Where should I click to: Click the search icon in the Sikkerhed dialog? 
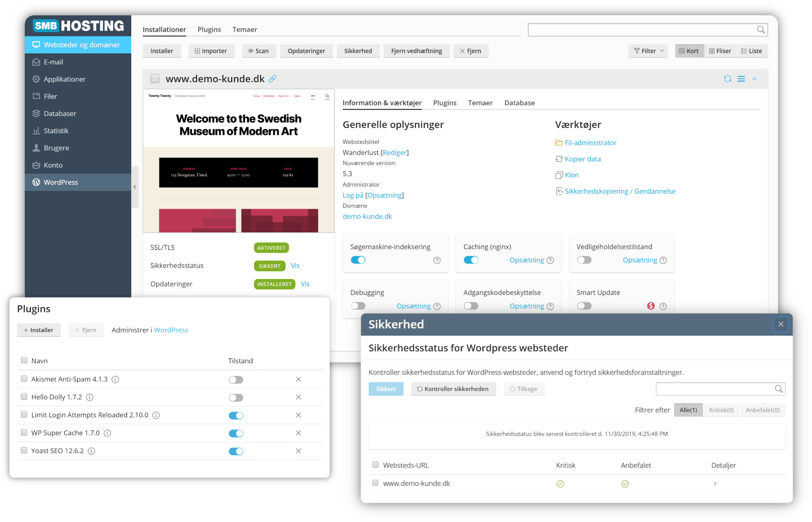click(778, 389)
